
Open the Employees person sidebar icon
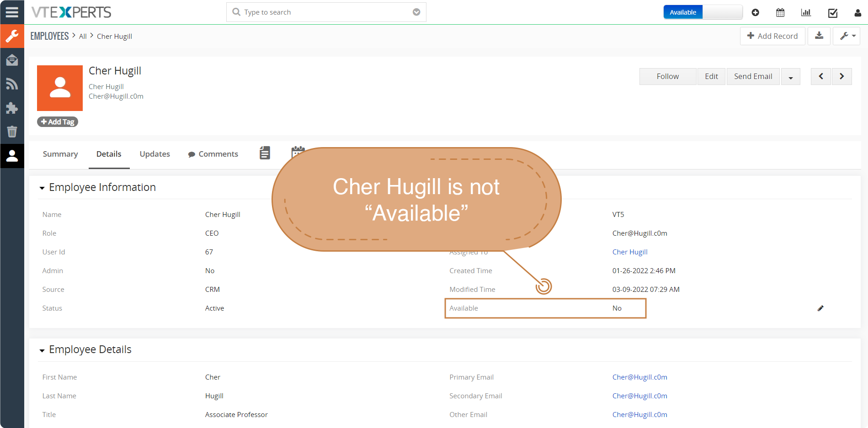point(12,156)
